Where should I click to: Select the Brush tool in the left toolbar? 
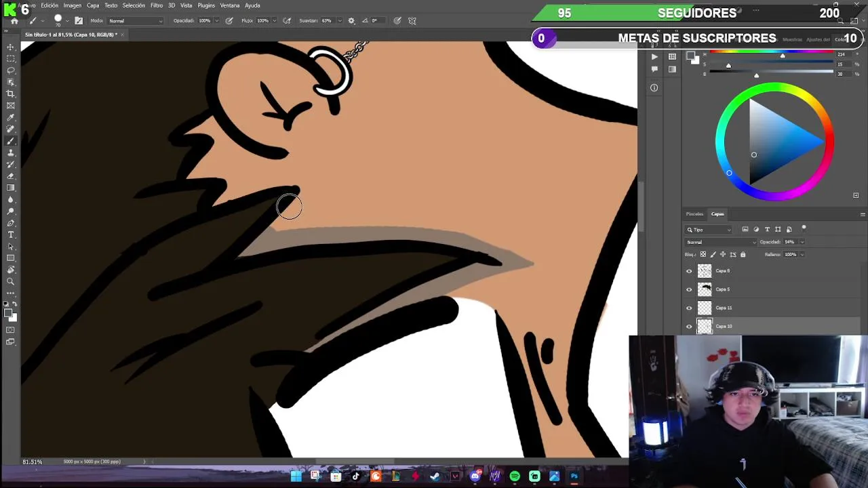click(x=11, y=141)
